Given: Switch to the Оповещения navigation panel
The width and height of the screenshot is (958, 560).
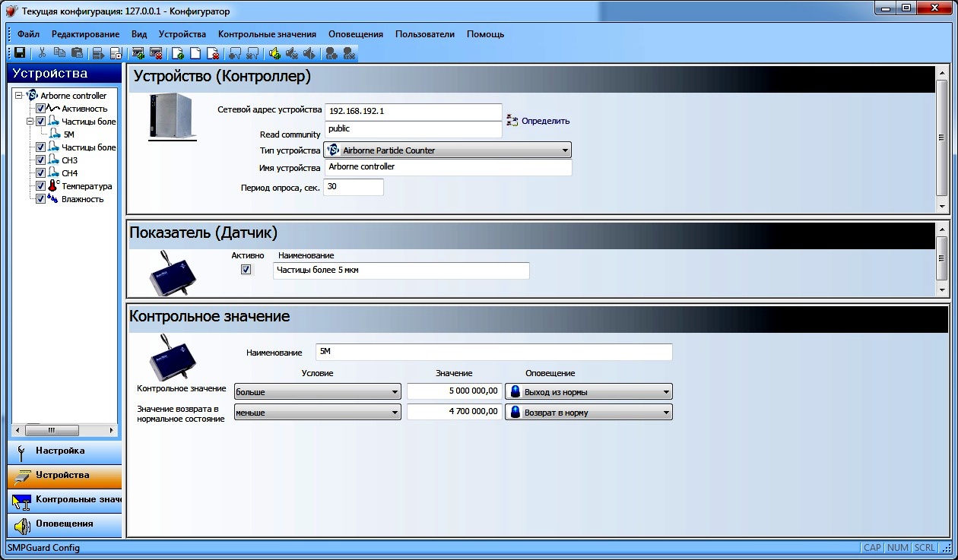Looking at the screenshot, I should pos(65,524).
